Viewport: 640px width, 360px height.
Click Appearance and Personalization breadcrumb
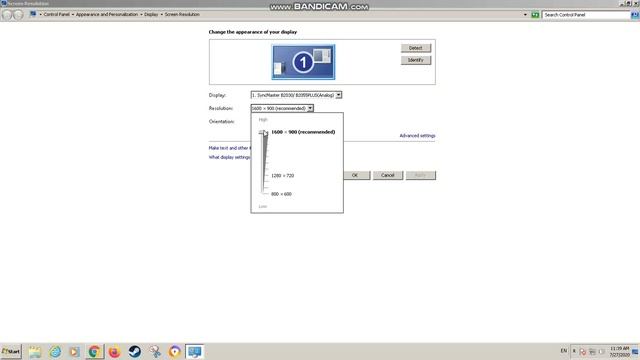[107, 14]
